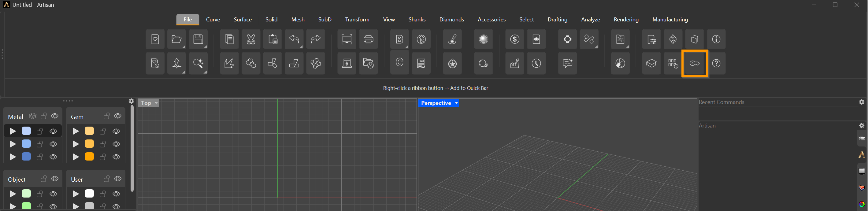Save the file with floppy disk icon
The height and width of the screenshot is (211, 868).
click(198, 39)
